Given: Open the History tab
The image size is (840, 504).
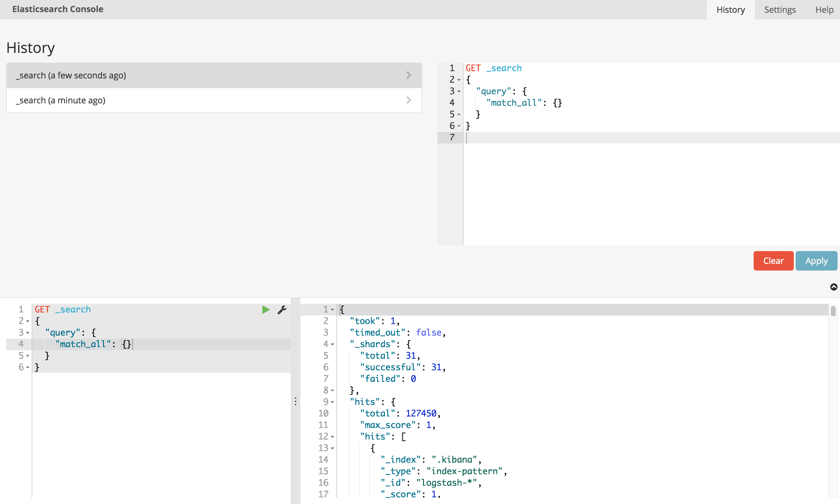Looking at the screenshot, I should [731, 9].
